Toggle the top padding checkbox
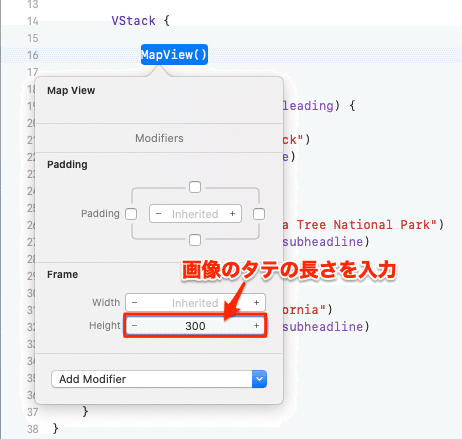This screenshot has height=439, width=462. coord(195,187)
